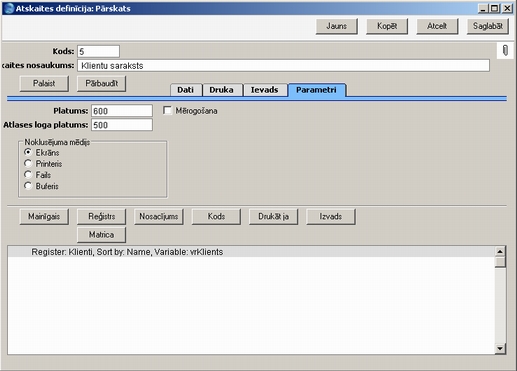Click the Drukāt ja button
Viewport: 517px width, 371px height.
[x=273, y=217]
